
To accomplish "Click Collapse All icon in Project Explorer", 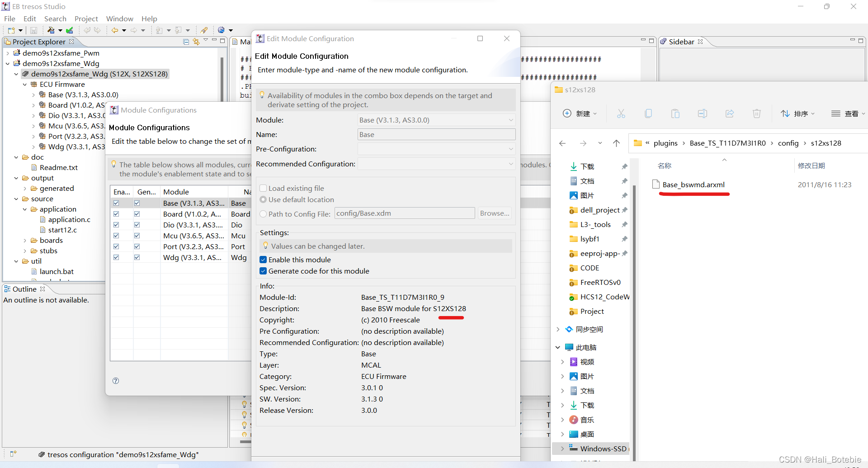I will coord(186,42).
